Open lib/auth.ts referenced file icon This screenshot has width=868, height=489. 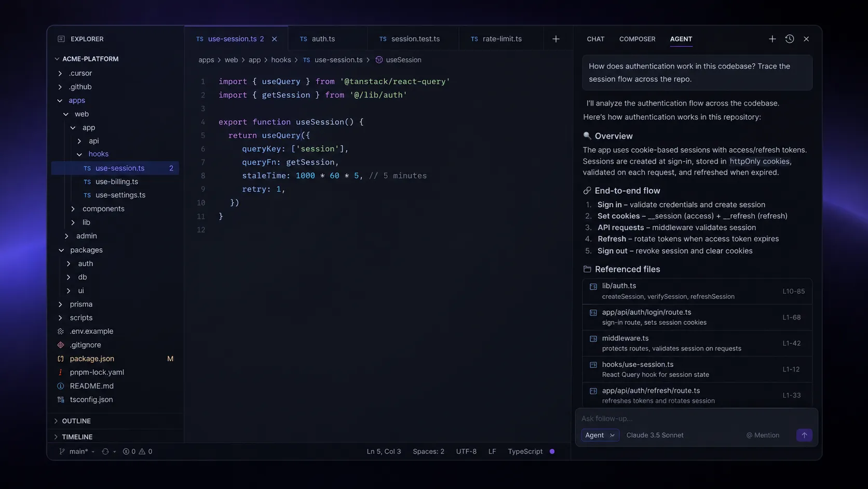tap(593, 286)
